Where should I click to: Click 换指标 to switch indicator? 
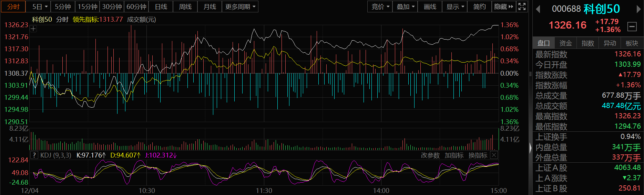478,155
